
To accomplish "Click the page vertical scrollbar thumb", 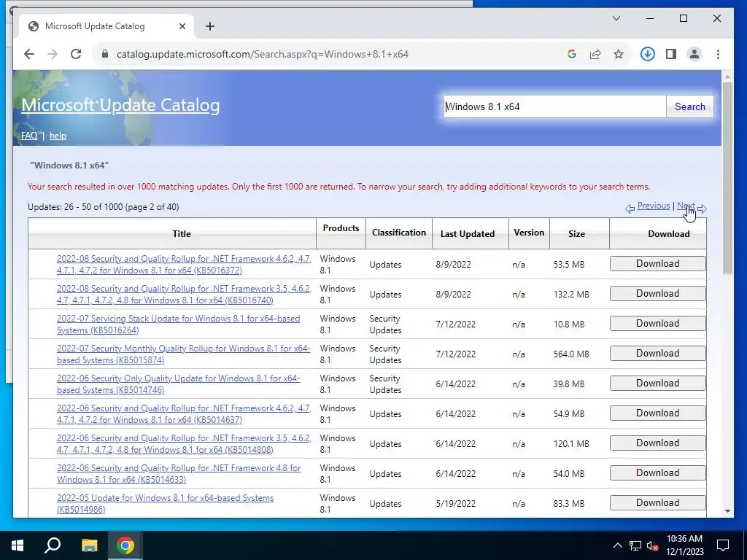I will tap(727, 178).
